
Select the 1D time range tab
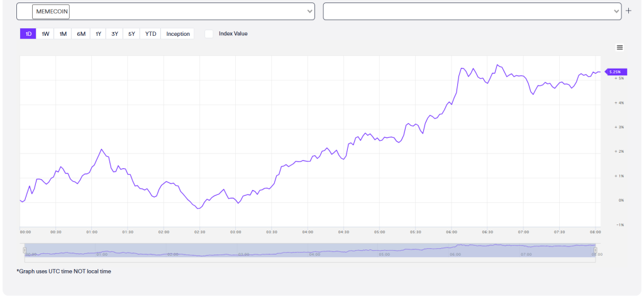click(x=28, y=34)
